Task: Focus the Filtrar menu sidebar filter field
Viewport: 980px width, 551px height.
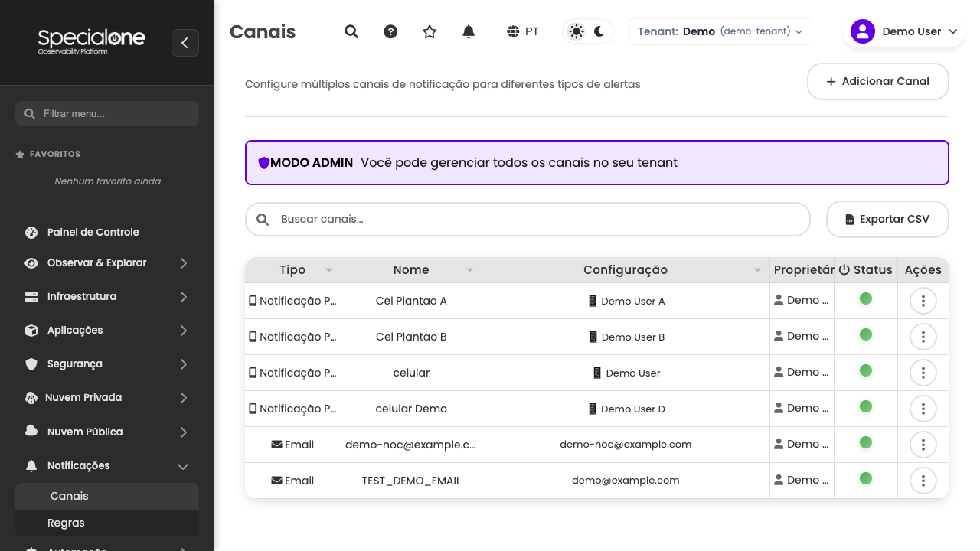Action: (107, 113)
